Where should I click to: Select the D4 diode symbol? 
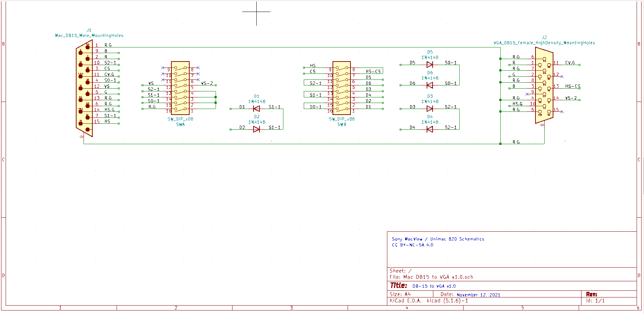(430, 129)
